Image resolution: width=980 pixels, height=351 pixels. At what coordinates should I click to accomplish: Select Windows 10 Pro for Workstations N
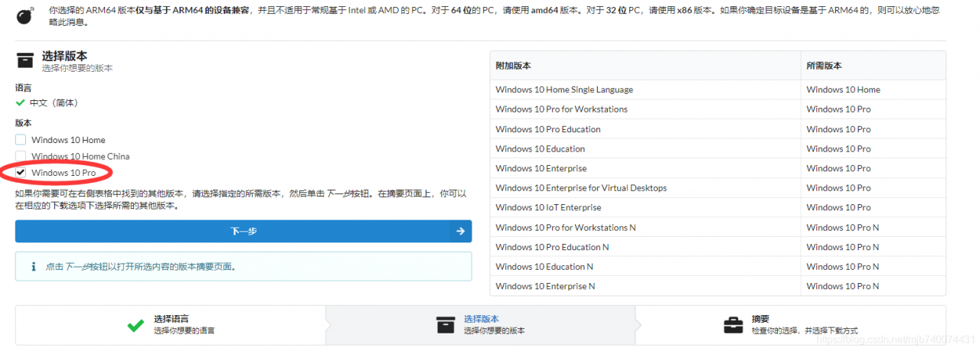645,228
